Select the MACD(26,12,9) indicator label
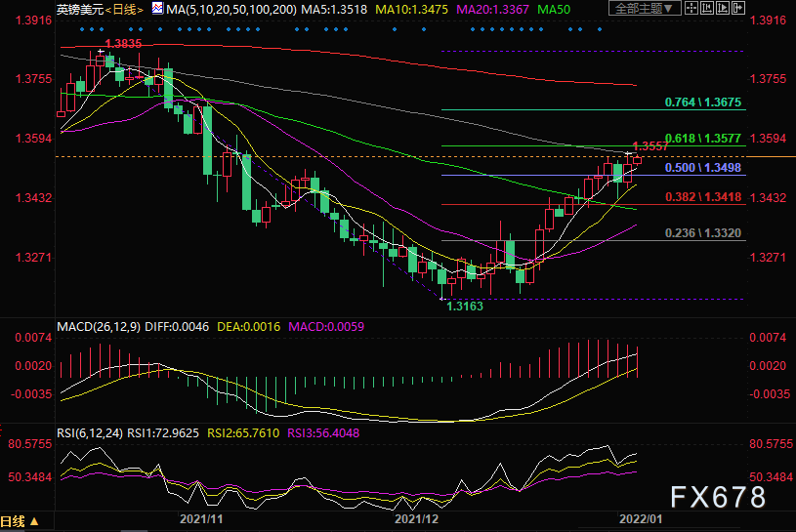The image size is (796, 532). pos(99,327)
